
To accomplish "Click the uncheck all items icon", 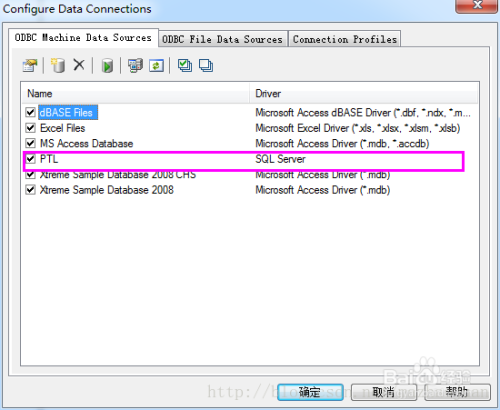I will click(x=206, y=65).
